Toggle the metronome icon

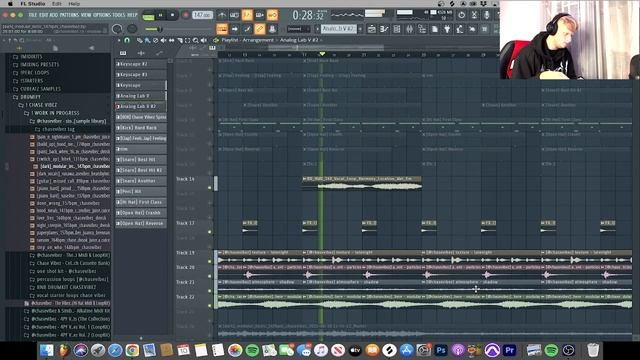[221, 15]
